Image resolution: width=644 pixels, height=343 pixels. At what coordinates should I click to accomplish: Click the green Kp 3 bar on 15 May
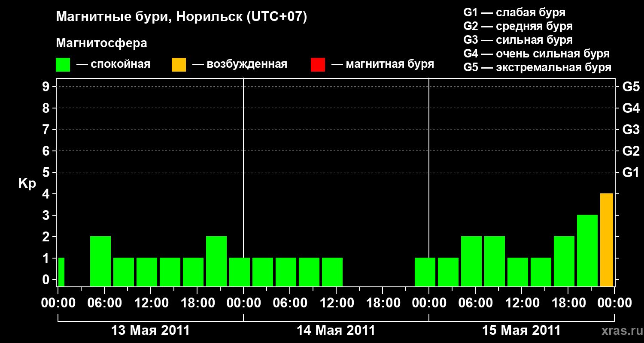point(587,250)
